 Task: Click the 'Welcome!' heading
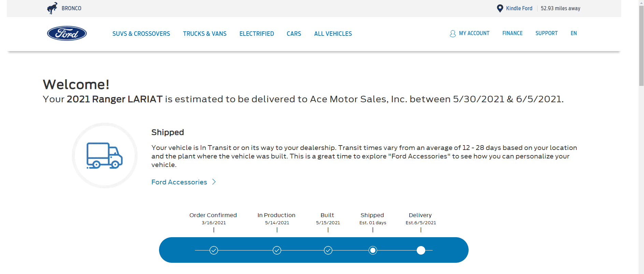coord(76,85)
